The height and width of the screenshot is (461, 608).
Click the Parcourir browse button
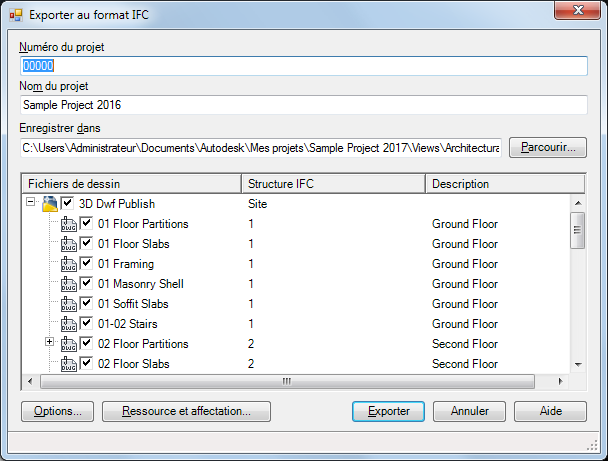click(548, 148)
